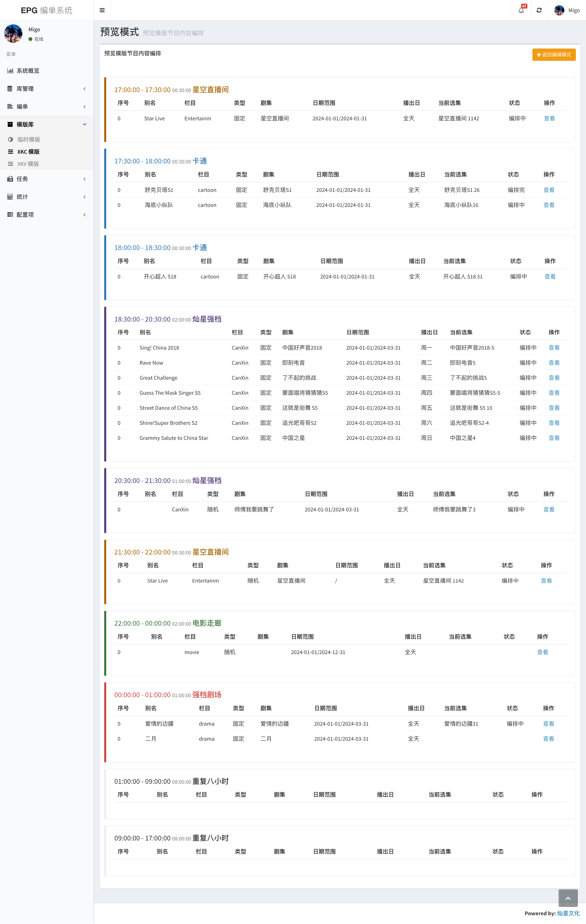Click scroll-to-top arrow button

pyautogui.click(x=568, y=898)
